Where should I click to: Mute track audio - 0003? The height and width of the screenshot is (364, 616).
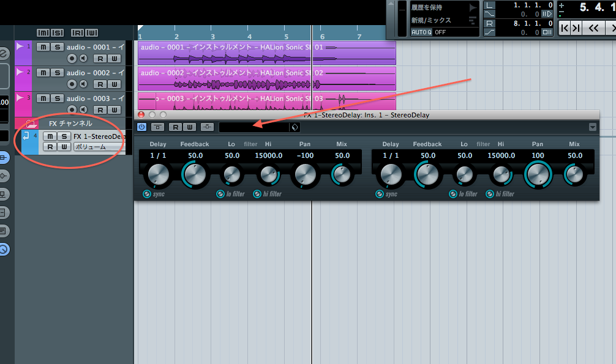tap(43, 98)
